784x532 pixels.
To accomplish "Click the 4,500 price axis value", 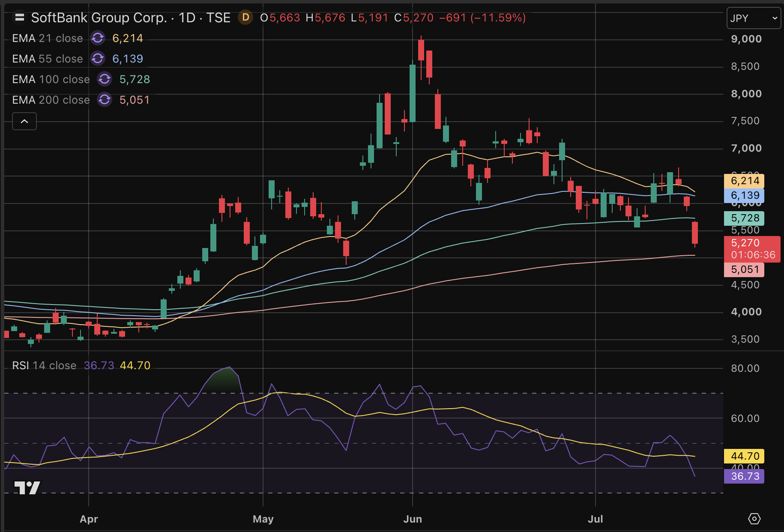I will point(745,285).
